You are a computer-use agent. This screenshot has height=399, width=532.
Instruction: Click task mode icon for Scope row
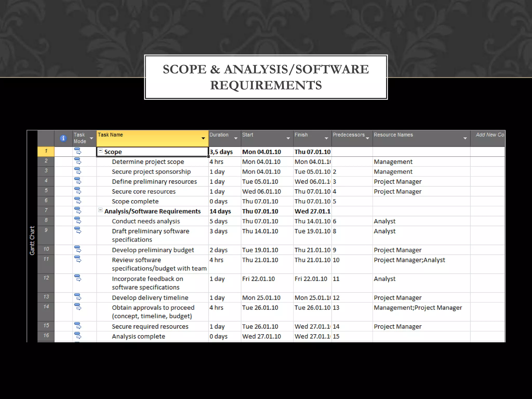(78, 151)
